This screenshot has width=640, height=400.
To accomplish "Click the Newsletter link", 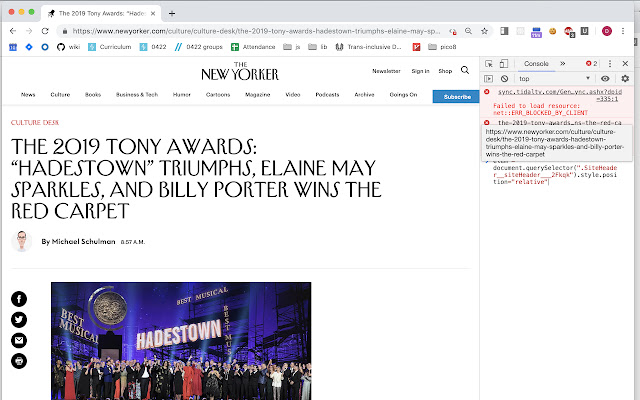I will click(386, 71).
